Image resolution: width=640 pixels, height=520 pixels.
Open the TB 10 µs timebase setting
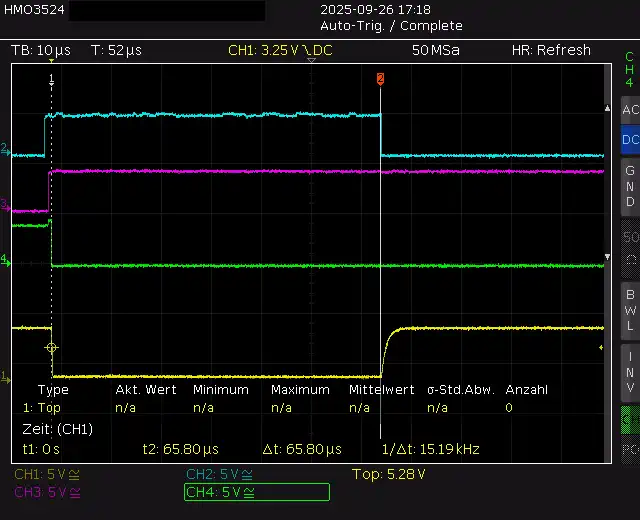click(41, 50)
